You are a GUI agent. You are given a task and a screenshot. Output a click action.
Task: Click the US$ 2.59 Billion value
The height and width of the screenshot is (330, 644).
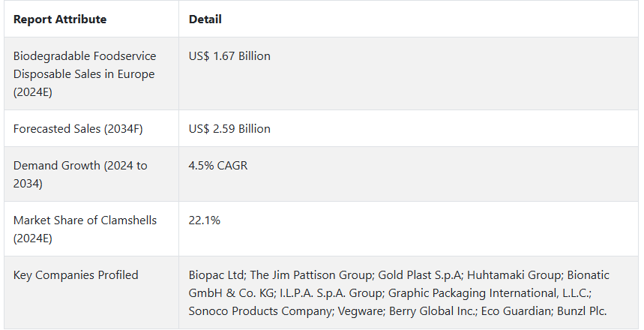229,129
